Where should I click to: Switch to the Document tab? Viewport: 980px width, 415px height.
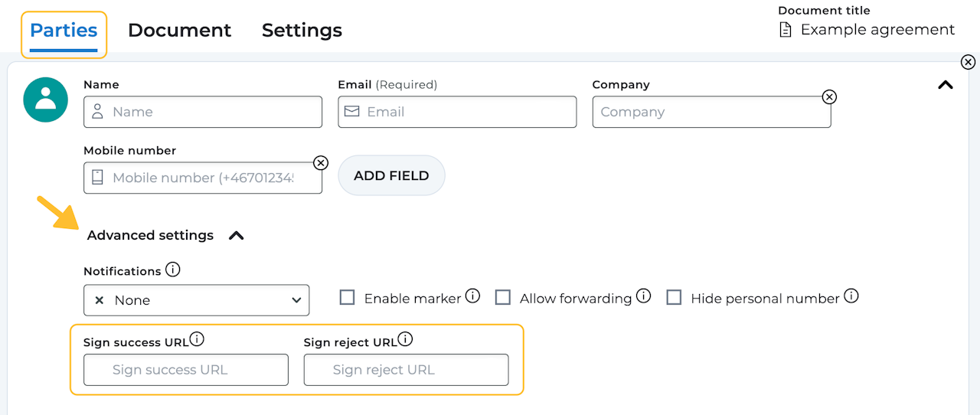coord(179,31)
